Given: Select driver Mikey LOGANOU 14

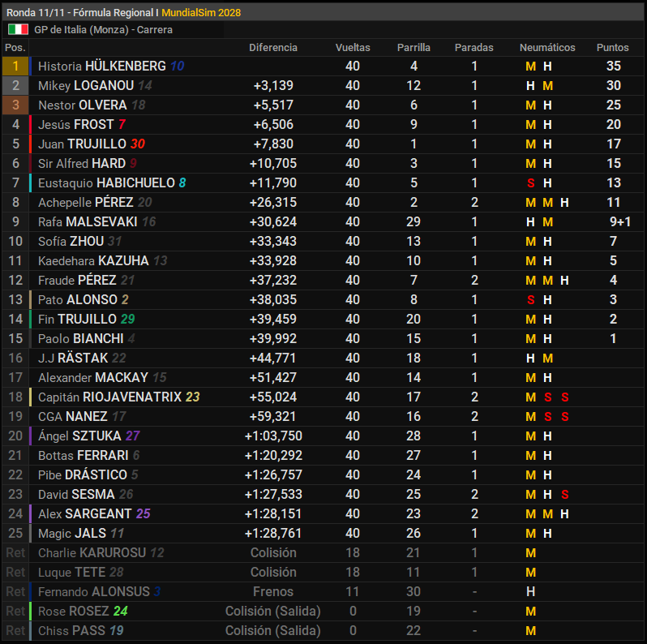Looking at the screenshot, I should [95, 85].
